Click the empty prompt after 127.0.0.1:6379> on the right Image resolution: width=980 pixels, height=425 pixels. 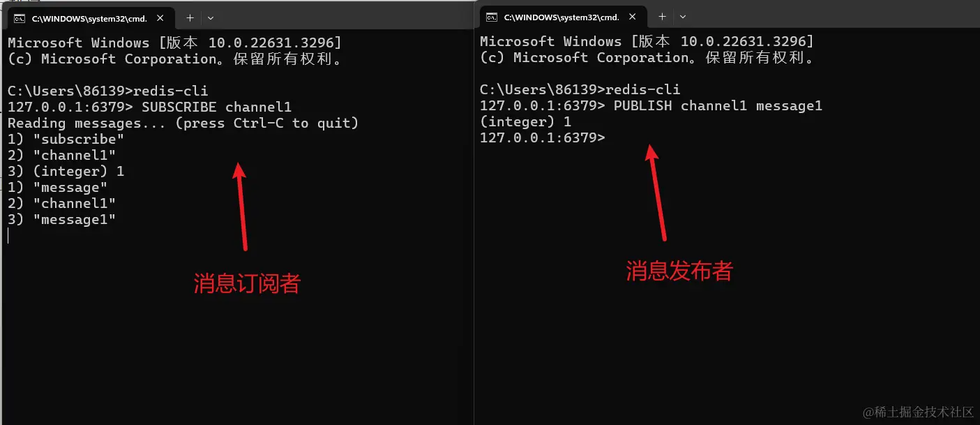543,138
